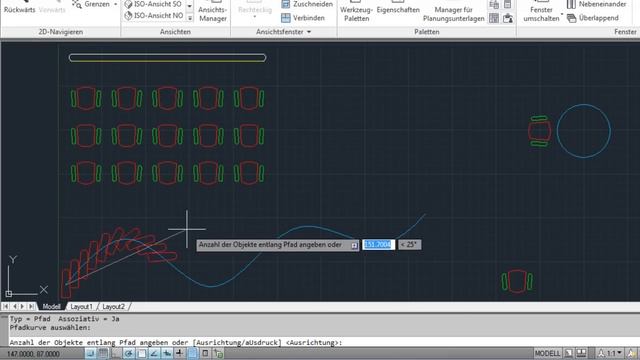Viewport: 640px width, 360px height.
Task: Click the angle field showing 25°
Action: click(x=409, y=244)
